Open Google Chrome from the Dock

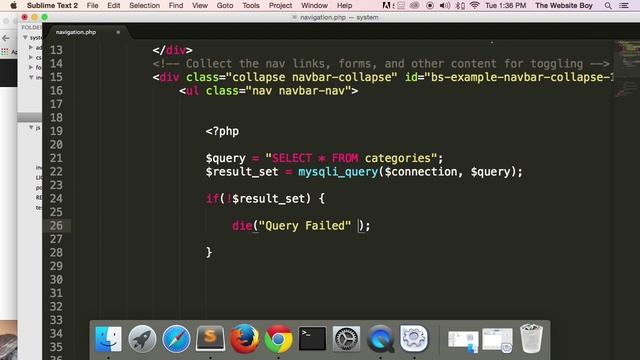coord(278,338)
